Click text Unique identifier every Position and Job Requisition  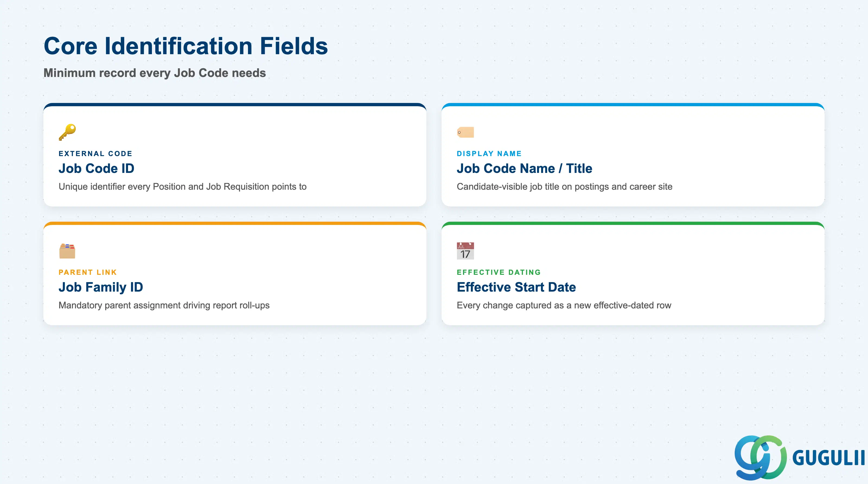pyautogui.click(x=164, y=186)
